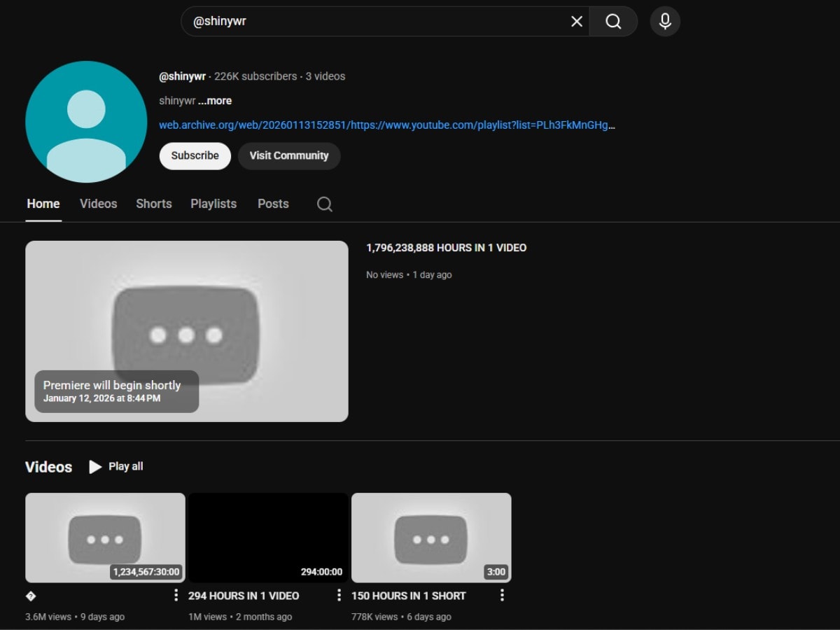The image size is (840, 630).
Task: Open the web.archive.org playlist link
Action: [x=386, y=125]
